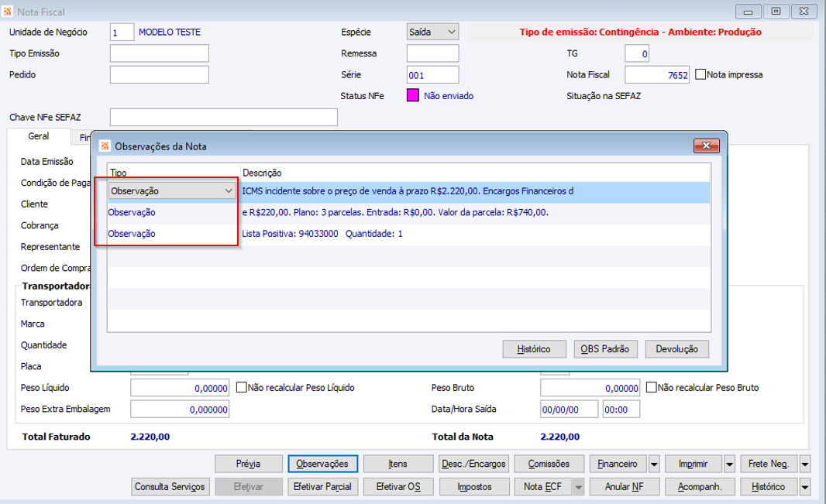Open the Comissões button
Image resolution: width=826 pixels, height=504 pixels.
tap(549, 464)
